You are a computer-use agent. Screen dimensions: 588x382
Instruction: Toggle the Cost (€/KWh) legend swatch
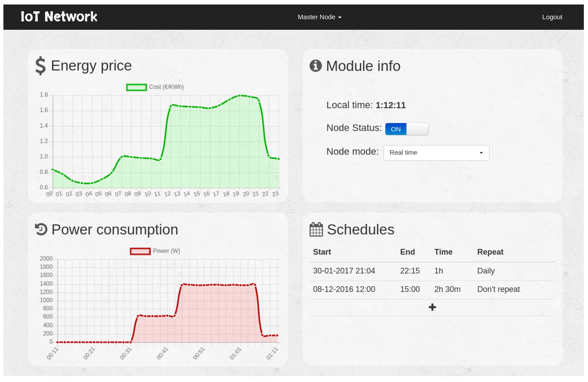(136, 87)
